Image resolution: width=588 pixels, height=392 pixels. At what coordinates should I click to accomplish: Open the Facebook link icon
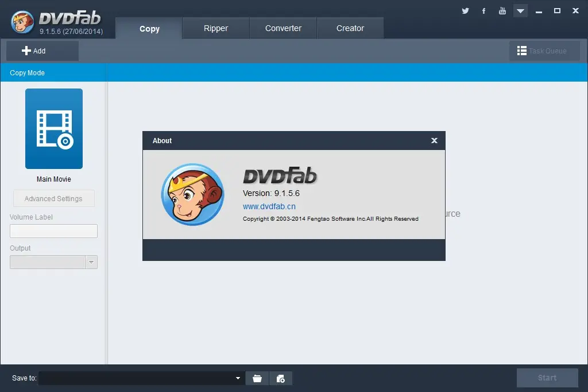click(x=483, y=11)
